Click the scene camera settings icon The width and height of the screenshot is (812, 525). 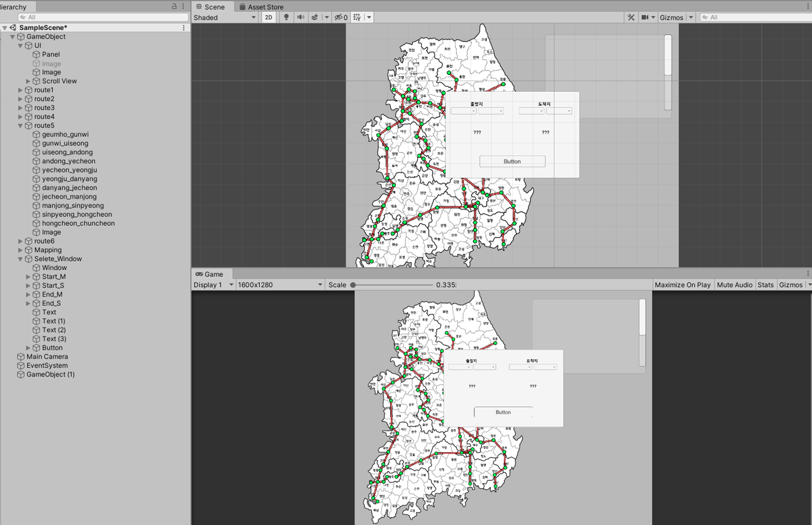point(646,17)
